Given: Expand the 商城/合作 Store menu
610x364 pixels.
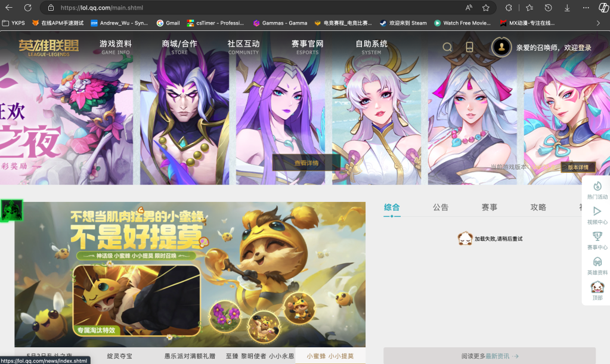Looking at the screenshot, I should click(x=179, y=47).
